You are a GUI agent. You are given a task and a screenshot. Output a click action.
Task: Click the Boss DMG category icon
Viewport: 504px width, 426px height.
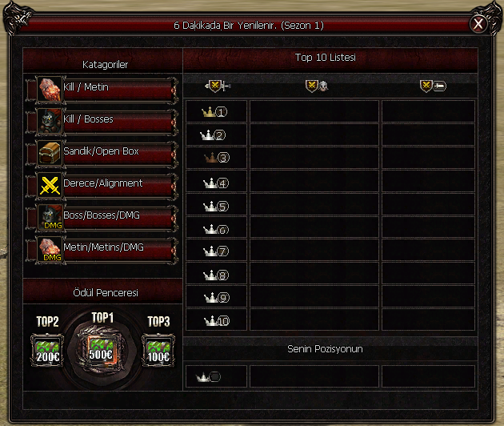click(50, 218)
